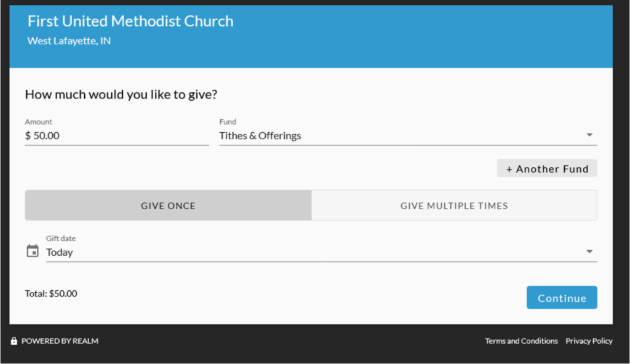Click the West Lafayette, IN subtitle
630x364 pixels.
[69, 41]
